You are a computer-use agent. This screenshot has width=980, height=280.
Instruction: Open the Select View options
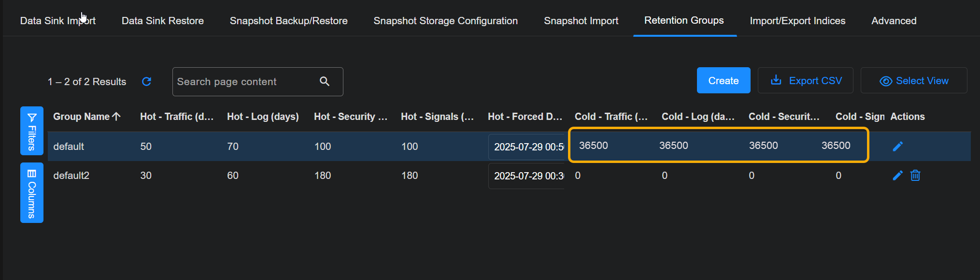click(x=913, y=81)
